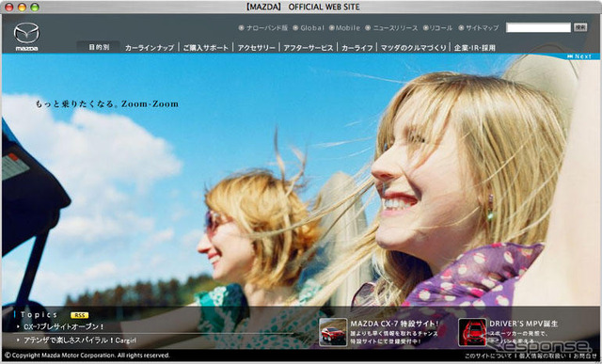Click the 検索 search button

coord(580,27)
